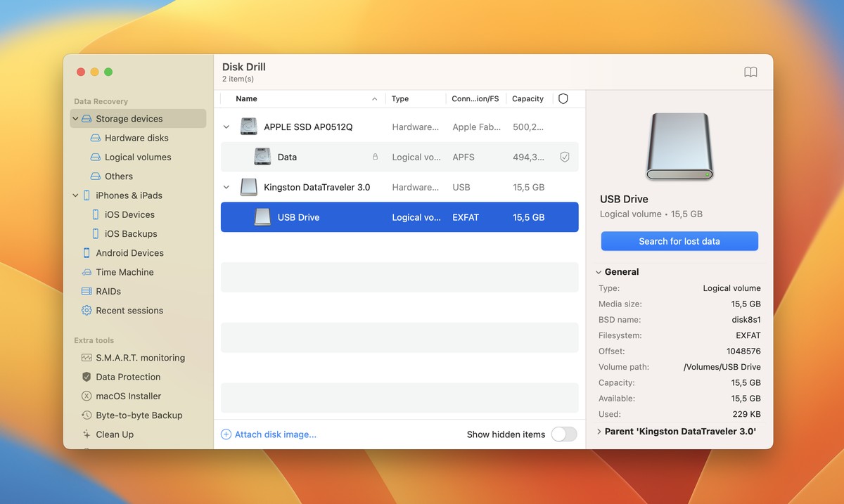Click the Data Protection shield icon

coord(87,377)
